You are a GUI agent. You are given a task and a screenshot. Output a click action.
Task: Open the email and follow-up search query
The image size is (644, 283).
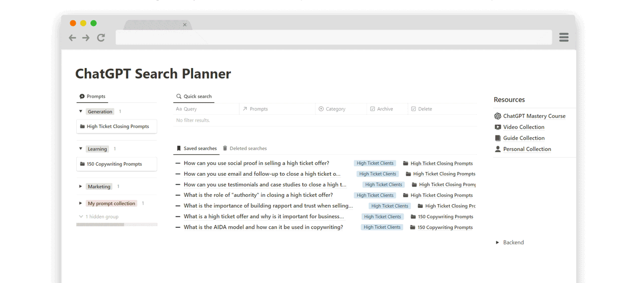pyautogui.click(x=262, y=174)
